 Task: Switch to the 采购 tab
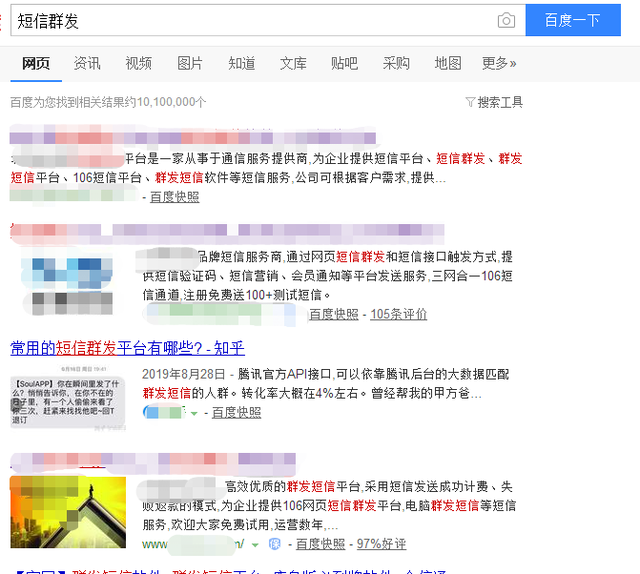tap(396, 63)
